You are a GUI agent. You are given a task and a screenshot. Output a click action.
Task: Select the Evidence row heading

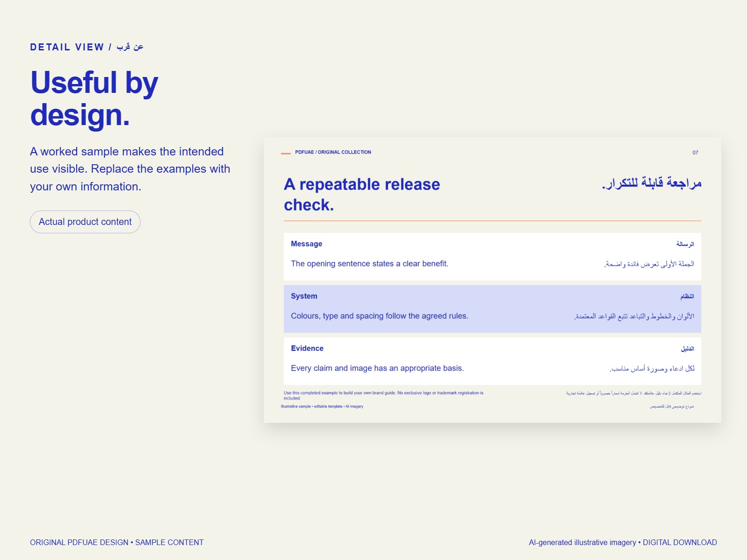(307, 348)
